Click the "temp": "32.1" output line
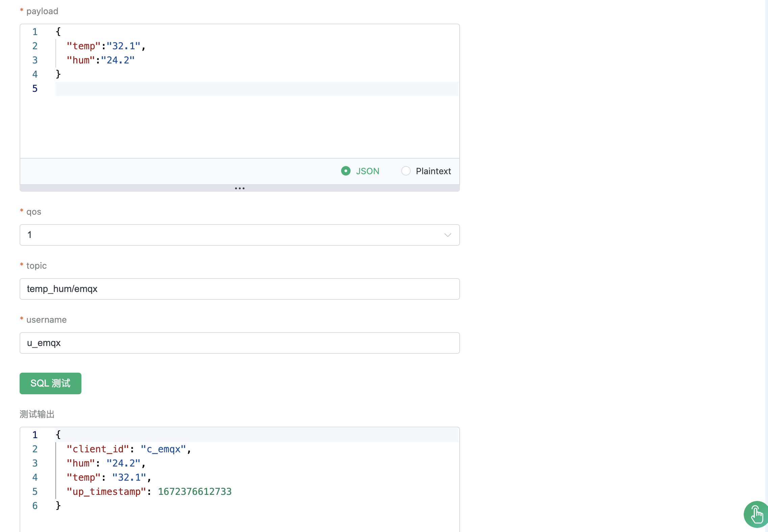The height and width of the screenshot is (532, 768). [108, 477]
